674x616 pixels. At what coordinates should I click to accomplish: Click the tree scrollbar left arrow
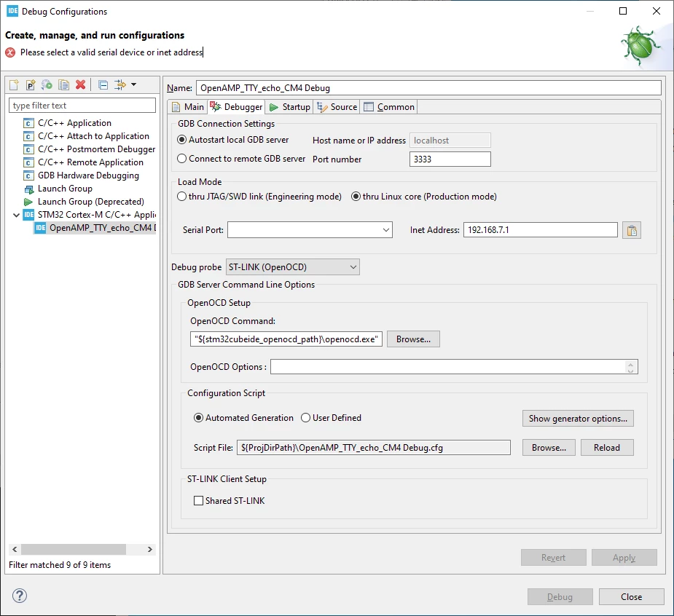click(15, 549)
